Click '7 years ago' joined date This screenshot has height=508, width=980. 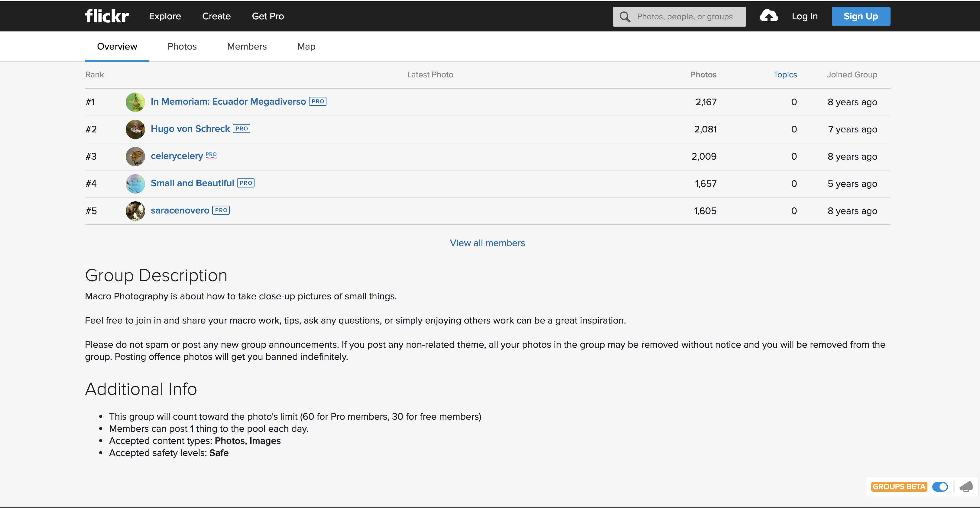[x=852, y=129]
